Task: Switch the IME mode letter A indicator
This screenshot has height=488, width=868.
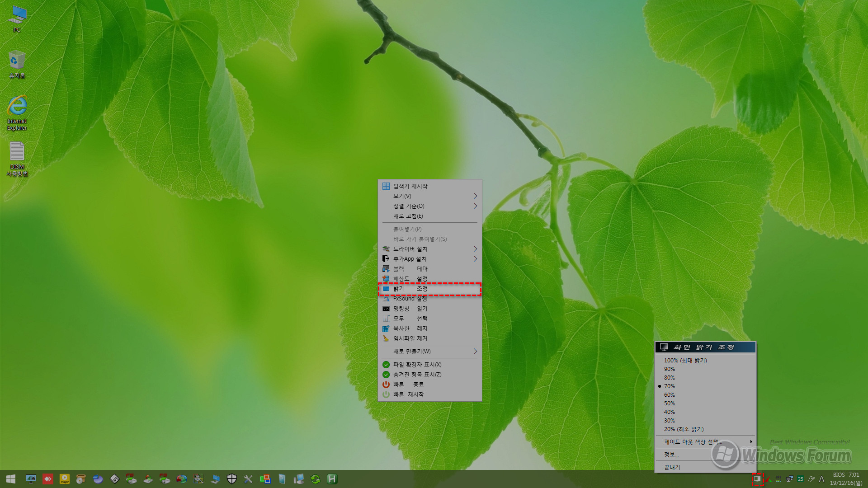Action: click(x=821, y=479)
